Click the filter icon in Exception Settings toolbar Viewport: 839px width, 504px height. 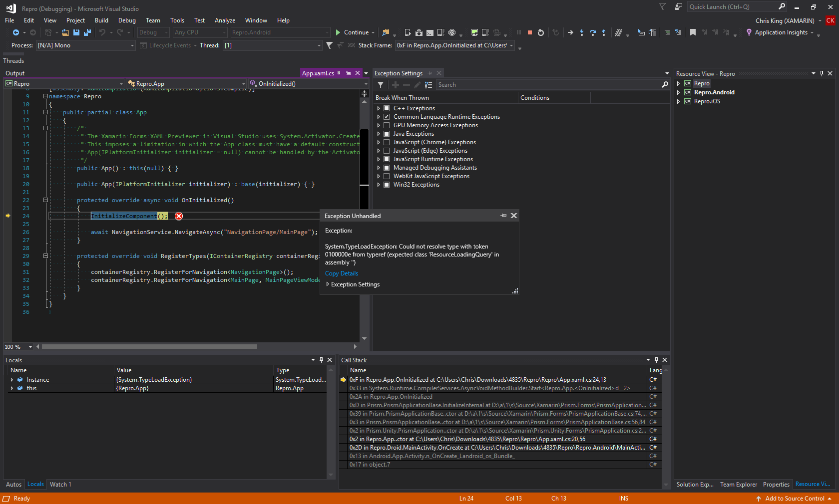(x=381, y=85)
